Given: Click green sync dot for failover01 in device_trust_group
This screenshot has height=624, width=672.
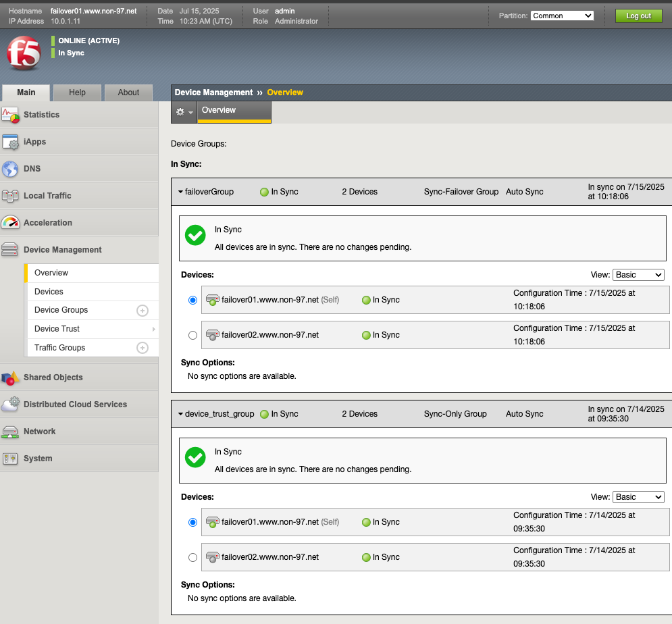Looking at the screenshot, I should point(366,522).
